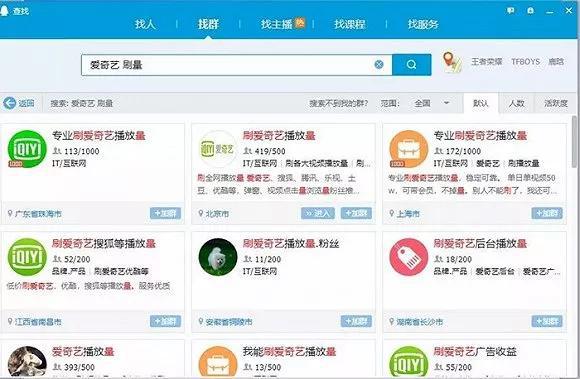
Task: Select the 找群 tab
Action: (208, 24)
